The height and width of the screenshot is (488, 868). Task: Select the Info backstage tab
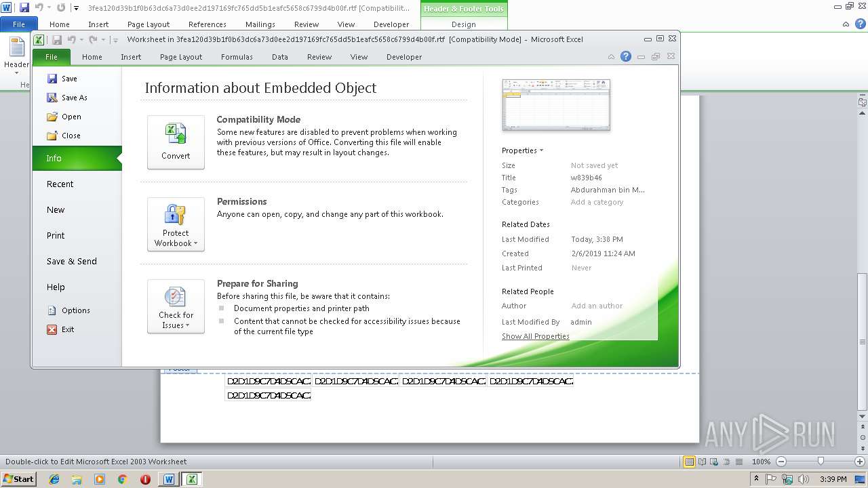77,158
